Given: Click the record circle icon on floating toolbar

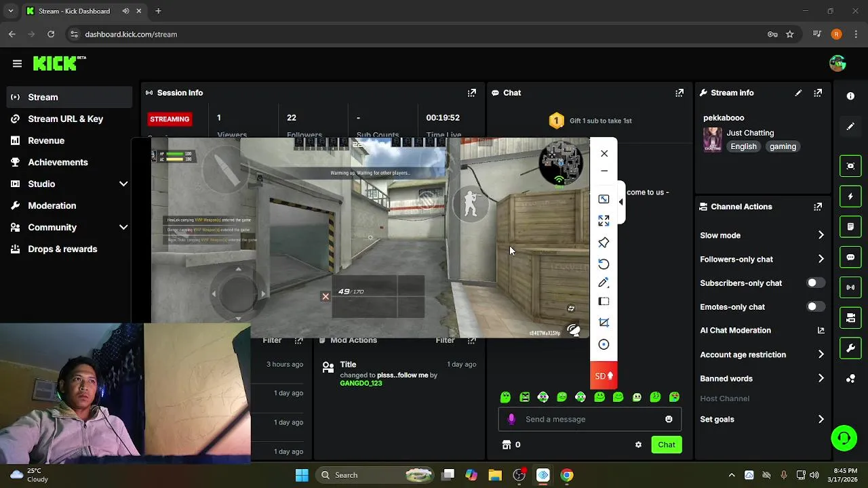Looking at the screenshot, I should tap(604, 344).
